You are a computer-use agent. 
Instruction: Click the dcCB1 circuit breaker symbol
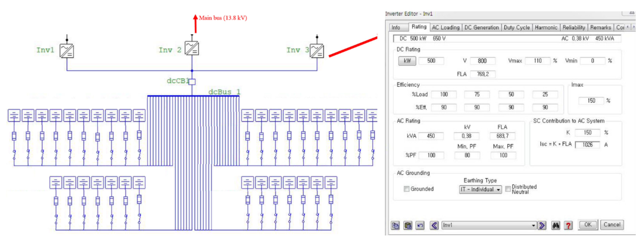(192, 82)
